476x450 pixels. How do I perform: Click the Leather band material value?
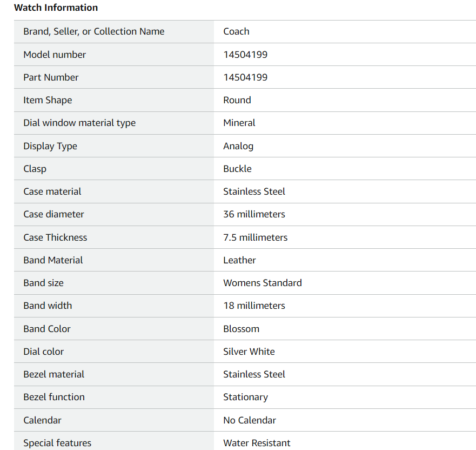239,260
